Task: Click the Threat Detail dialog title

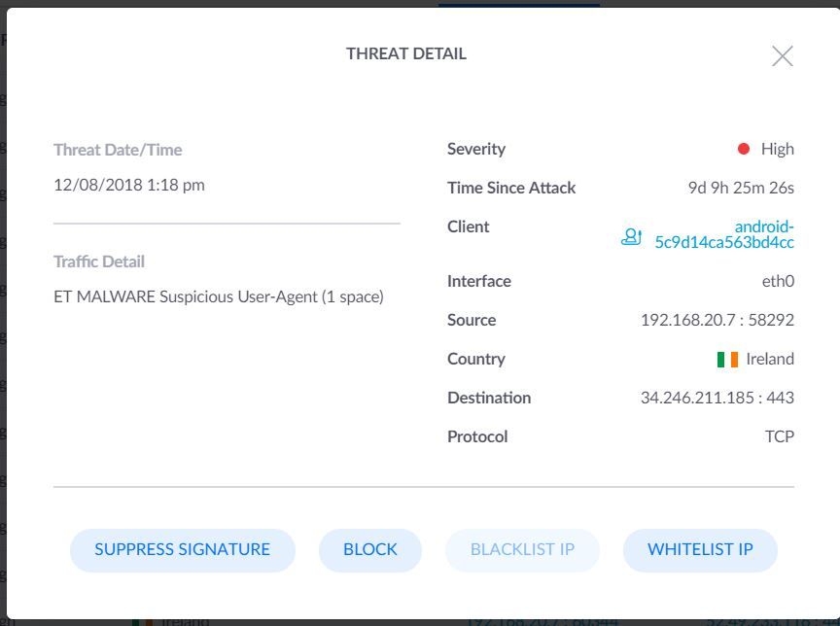Action: [x=406, y=53]
